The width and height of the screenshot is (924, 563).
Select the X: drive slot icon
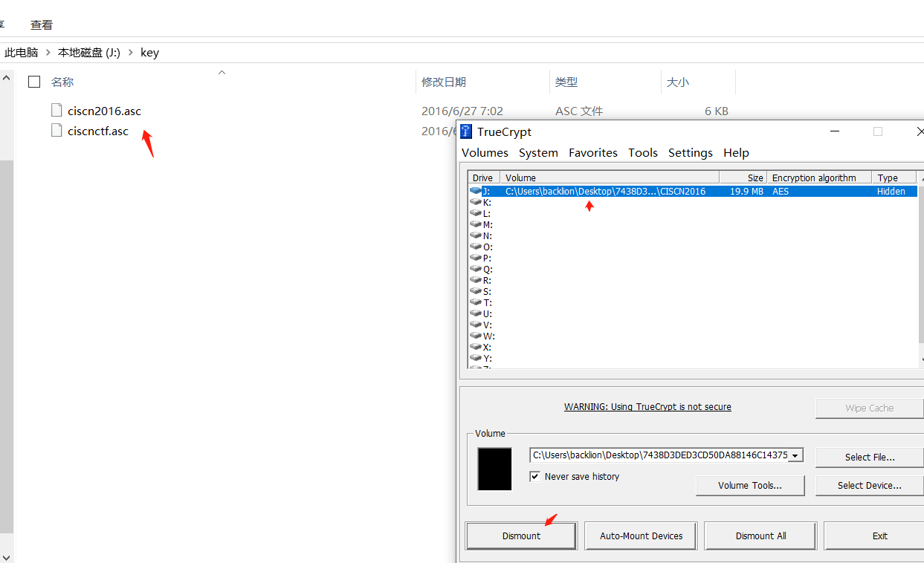(x=476, y=347)
